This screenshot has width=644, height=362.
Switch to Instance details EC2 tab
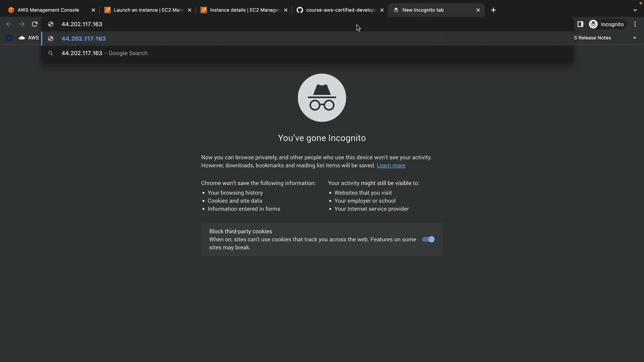(245, 10)
